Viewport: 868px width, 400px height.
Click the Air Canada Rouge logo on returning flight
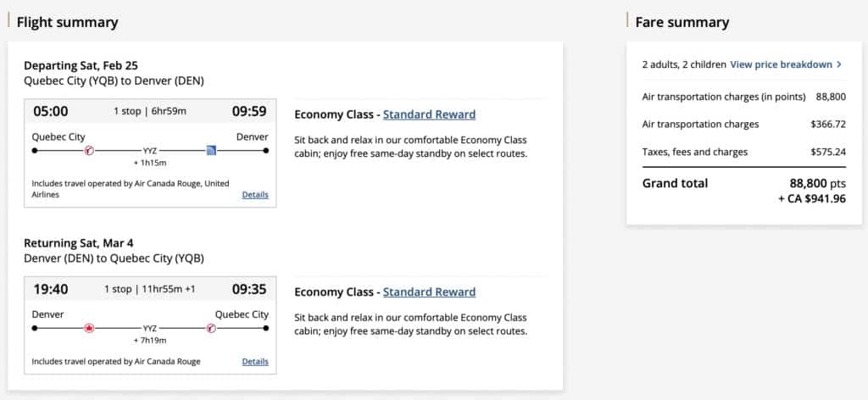[x=212, y=328]
